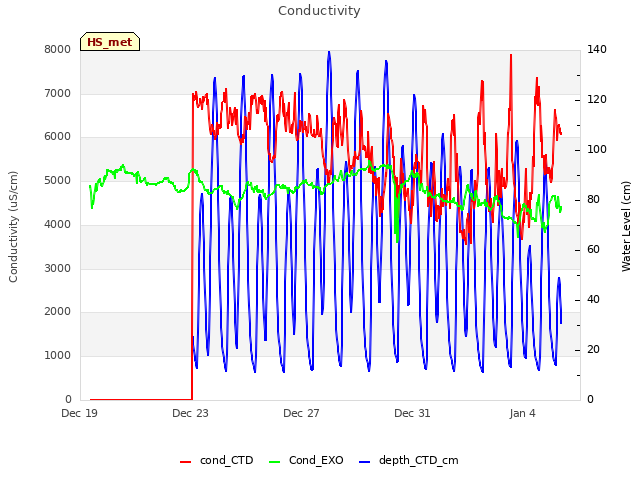Screen dimensions: 640x480
Task: Click the 1000 left-axis tick label
Action: click(x=58, y=356)
